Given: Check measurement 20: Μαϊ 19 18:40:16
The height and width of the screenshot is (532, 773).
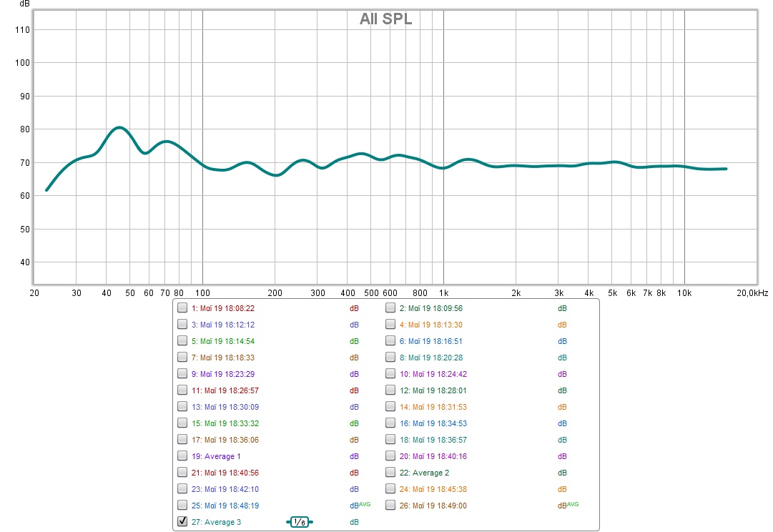Looking at the screenshot, I should pyautogui.click(x=390, y=456).
